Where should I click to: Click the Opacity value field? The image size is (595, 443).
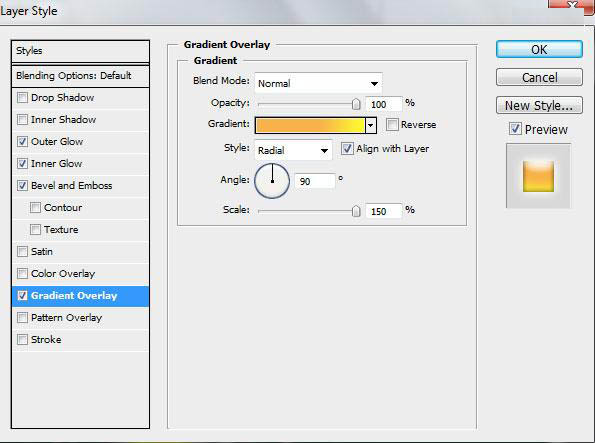tap(383, 104)
